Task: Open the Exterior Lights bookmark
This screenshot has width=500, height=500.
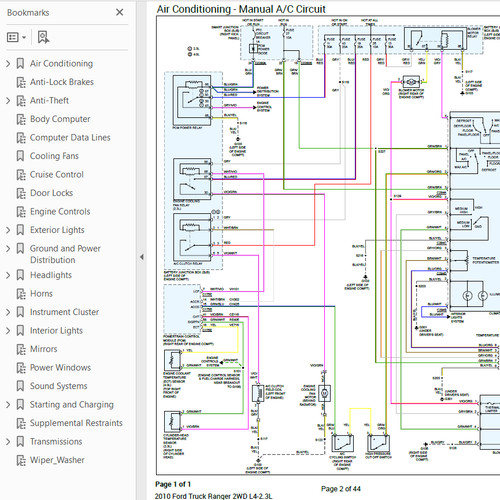Action: [x=57, y=230]
